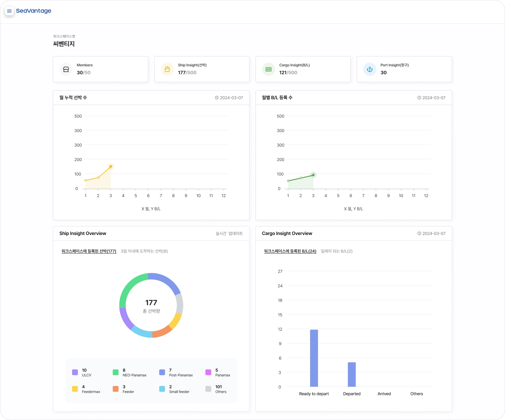
Task: Click the Members store icon
Action: point(66,69)
